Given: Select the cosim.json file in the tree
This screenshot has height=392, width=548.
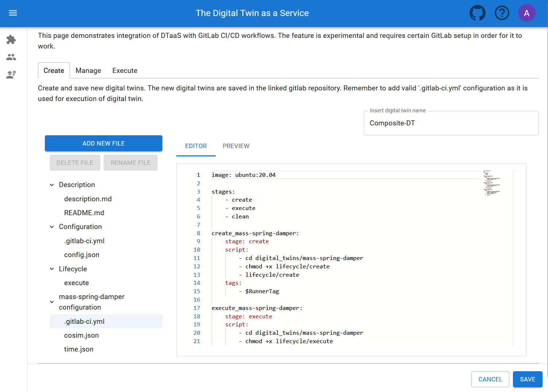Looking at the screenshot, I should click(81, 335).
